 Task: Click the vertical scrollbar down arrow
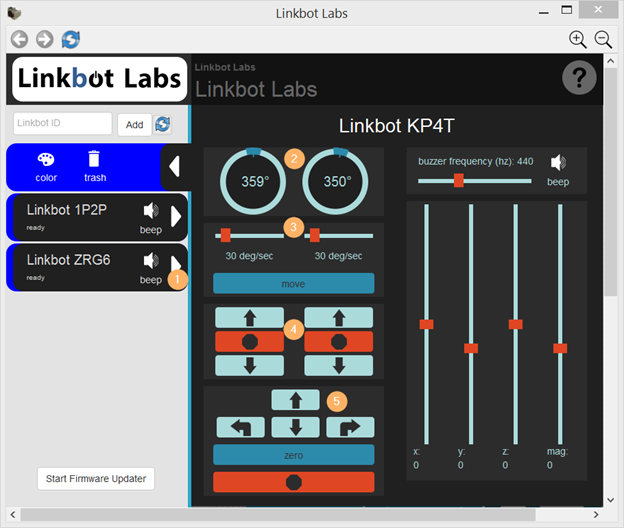click(610, 500)
